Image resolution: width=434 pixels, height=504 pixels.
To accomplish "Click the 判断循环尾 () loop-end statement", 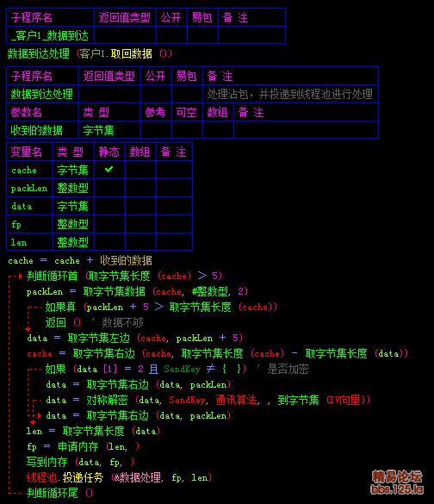I will [59, 493].
